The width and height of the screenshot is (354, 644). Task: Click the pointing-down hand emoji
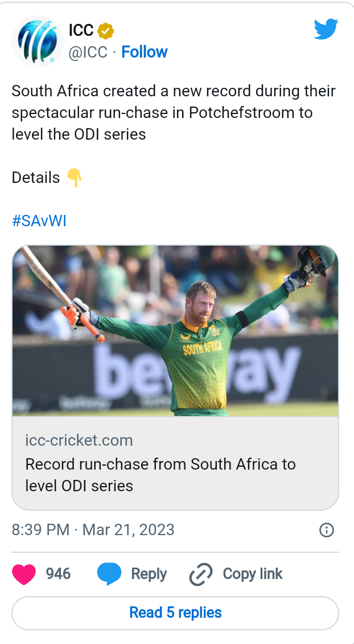coord(75,178)
